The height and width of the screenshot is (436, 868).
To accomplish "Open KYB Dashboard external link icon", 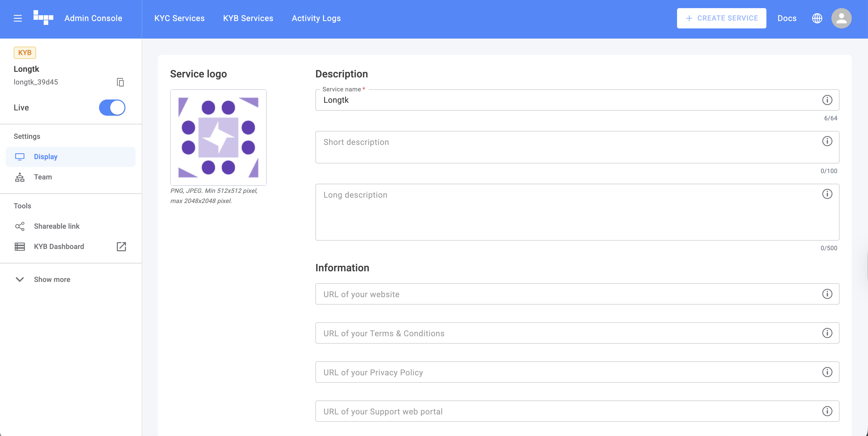I will tap(121, 246).
